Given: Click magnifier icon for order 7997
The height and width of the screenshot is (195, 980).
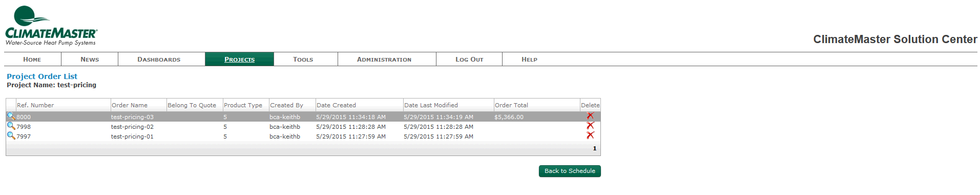Looking at the screenshot, I should pyautogui.click(x=11, y=135).
